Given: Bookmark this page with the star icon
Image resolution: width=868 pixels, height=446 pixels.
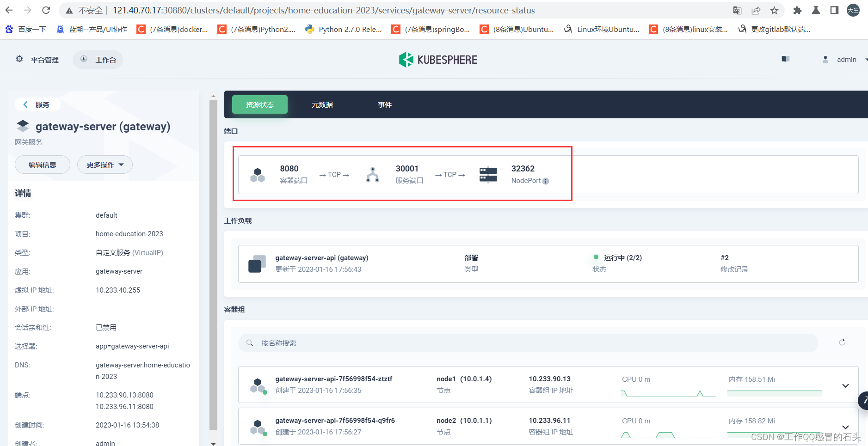Looking at the screenshot, I should click(x=774, y=10).
